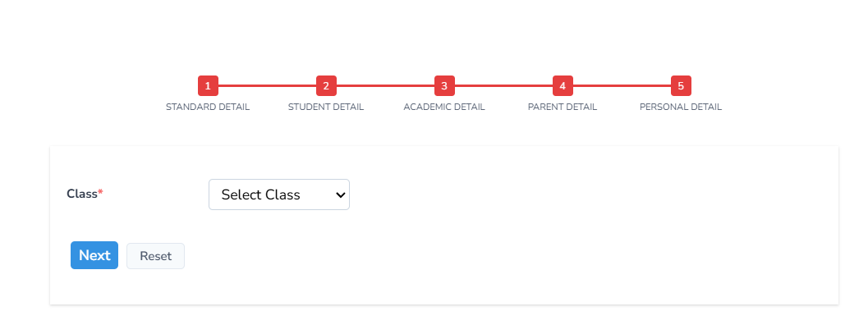Select the PARENT DETAIL step label
The height and width of the screenshot is (334, 868).
coord(563,108)
